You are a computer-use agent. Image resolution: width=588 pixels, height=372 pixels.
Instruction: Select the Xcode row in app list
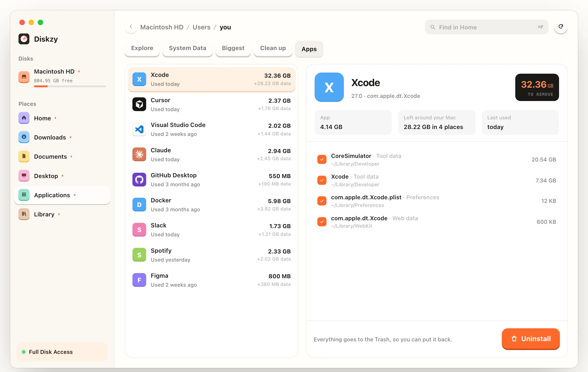coord(212,79)
